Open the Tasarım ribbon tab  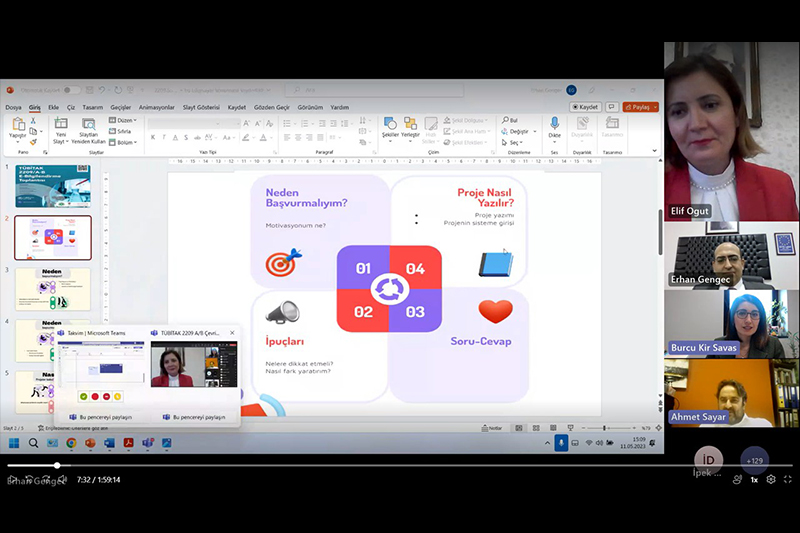(x=92, y=107)
